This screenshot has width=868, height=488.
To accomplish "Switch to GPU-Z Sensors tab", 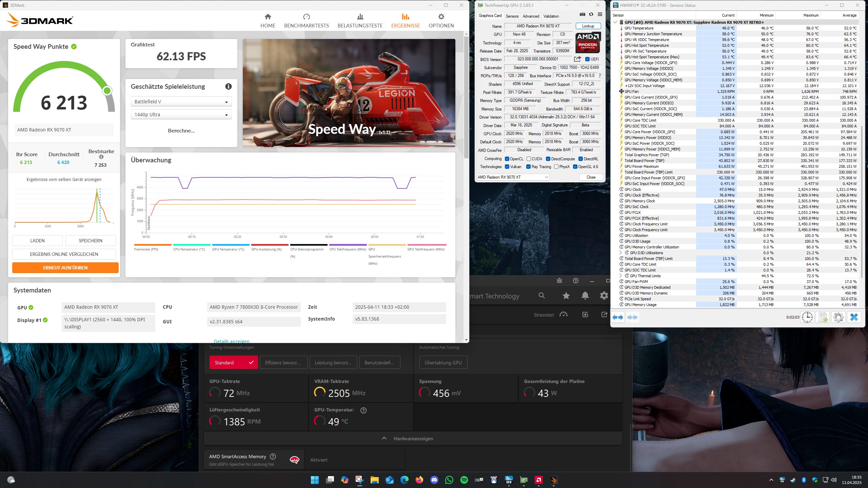I will pos(512,16).
